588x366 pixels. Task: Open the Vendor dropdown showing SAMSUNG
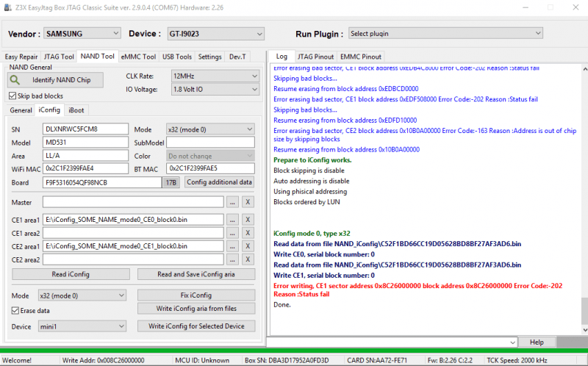coord(82,34)
